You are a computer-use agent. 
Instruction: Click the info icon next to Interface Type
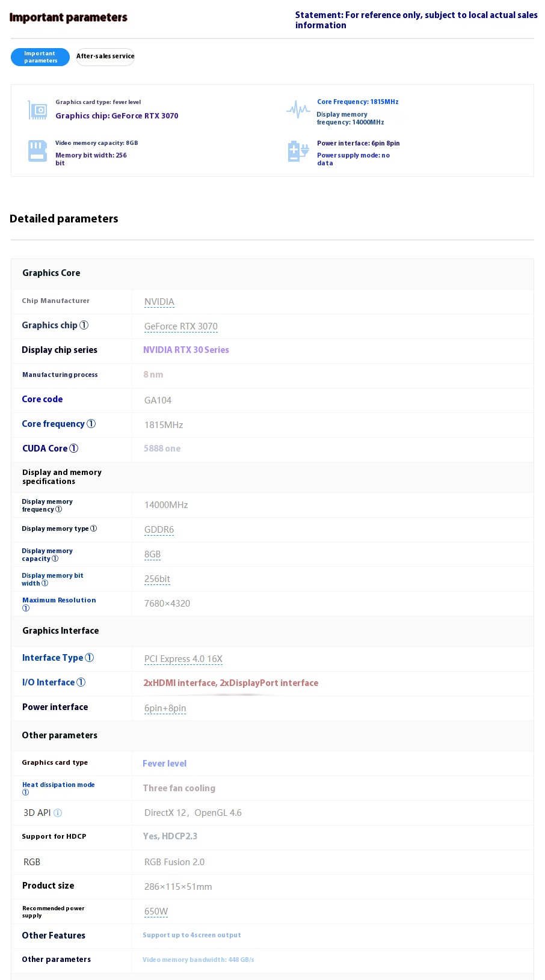coord(90,658)
